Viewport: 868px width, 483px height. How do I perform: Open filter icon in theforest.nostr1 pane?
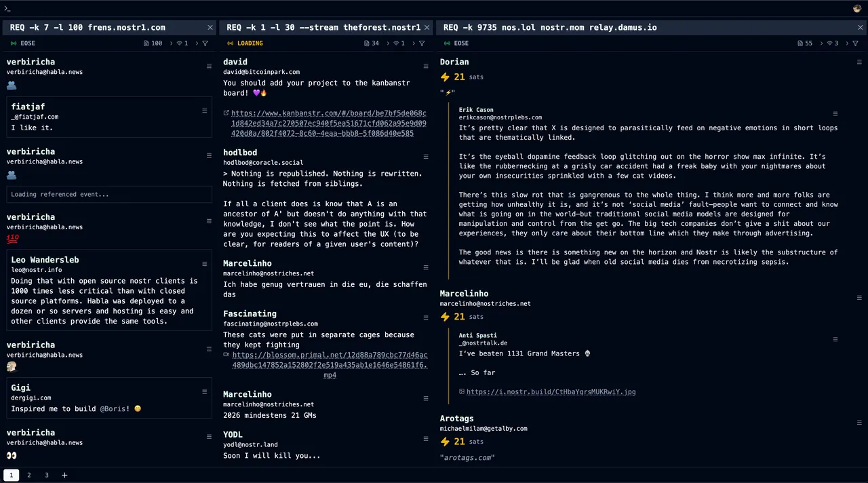pos(422,43)
